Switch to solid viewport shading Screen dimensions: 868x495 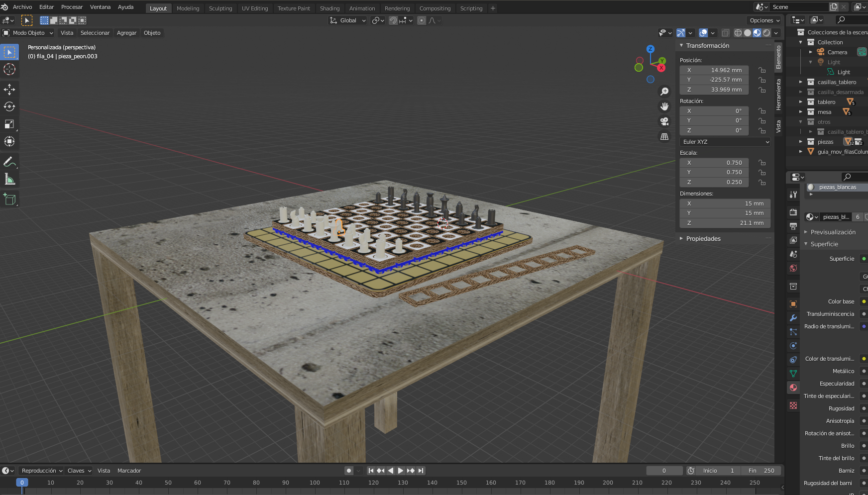click(748, 33)
